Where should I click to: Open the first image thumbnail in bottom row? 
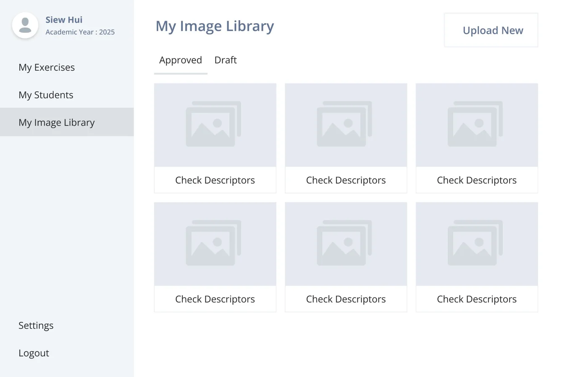215,244
